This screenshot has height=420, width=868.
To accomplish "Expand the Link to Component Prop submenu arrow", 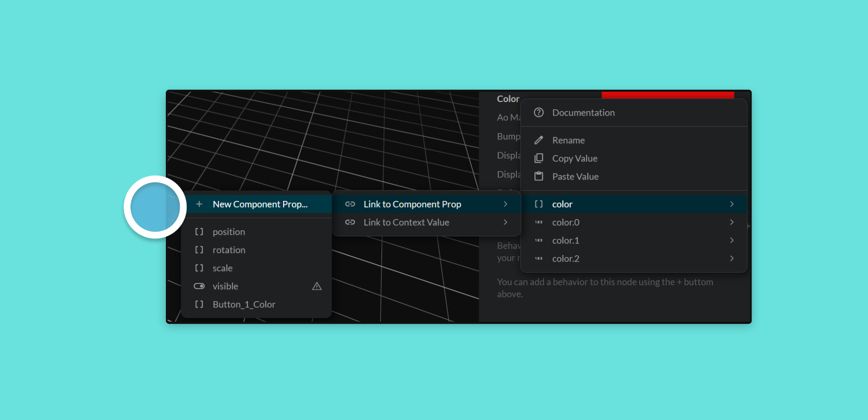I will 506,204.
